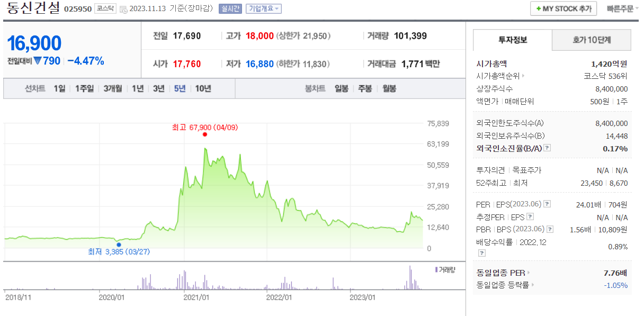Expand the 빠른주문 dropdown

[623, 9]
